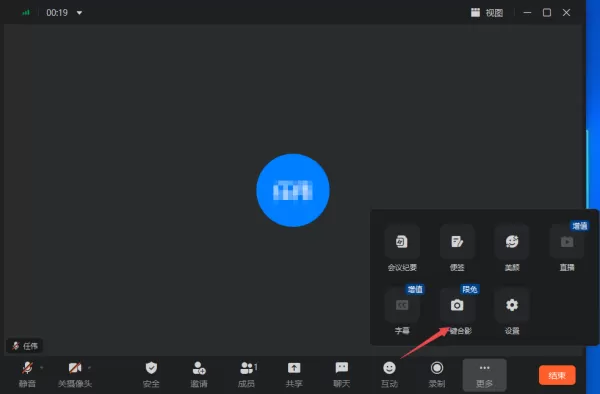This screenshot has height=394, width=600.
Task: Click the 共享 share screen icon
Action: point(294,368)
